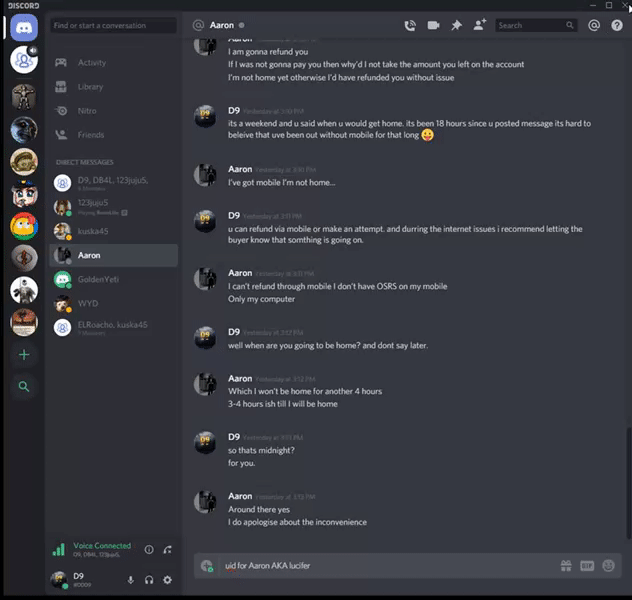The width and height of the screenshot is (632, 600).
Task: Open the Activity tab
Action: pyautogui.click(x=113, y=62)
